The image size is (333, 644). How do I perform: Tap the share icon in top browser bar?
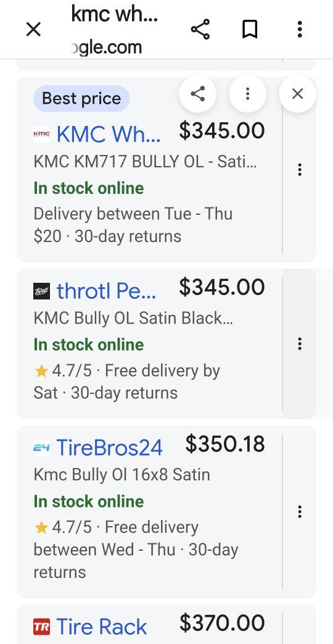point(200,29)
